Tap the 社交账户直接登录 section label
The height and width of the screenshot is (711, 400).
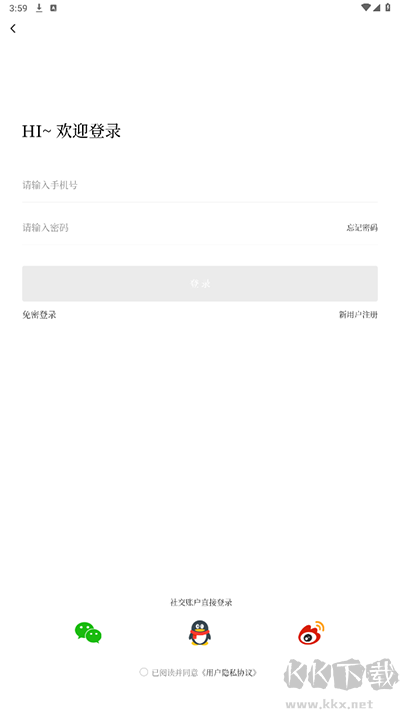tap(201, 602)
